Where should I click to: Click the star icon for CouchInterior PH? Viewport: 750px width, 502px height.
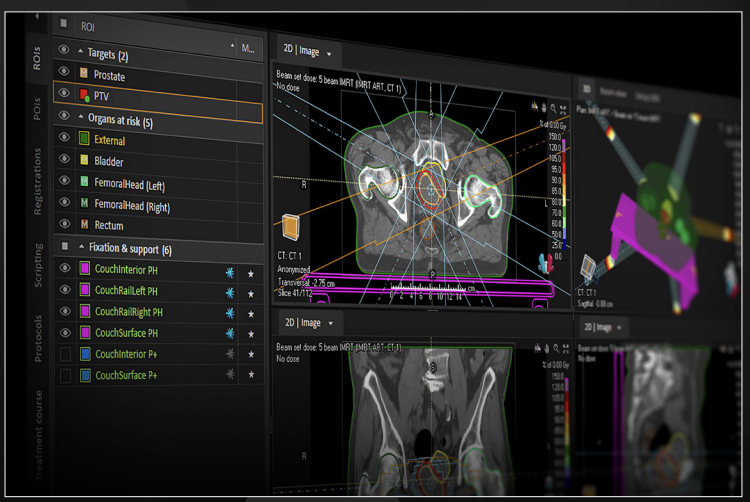pyautogui.click(x=251, y=272)
